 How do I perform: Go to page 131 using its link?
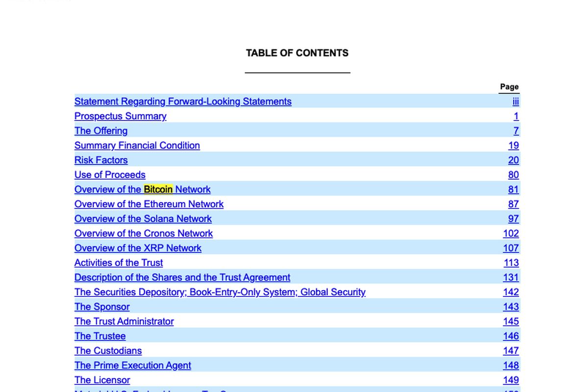tap(511, 278)
